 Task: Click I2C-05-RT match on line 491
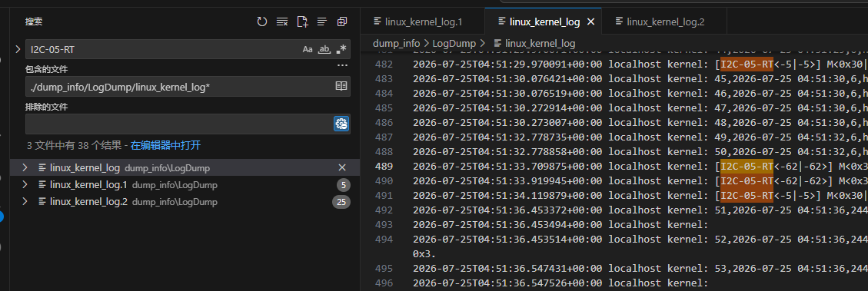[x=747, y=195]
